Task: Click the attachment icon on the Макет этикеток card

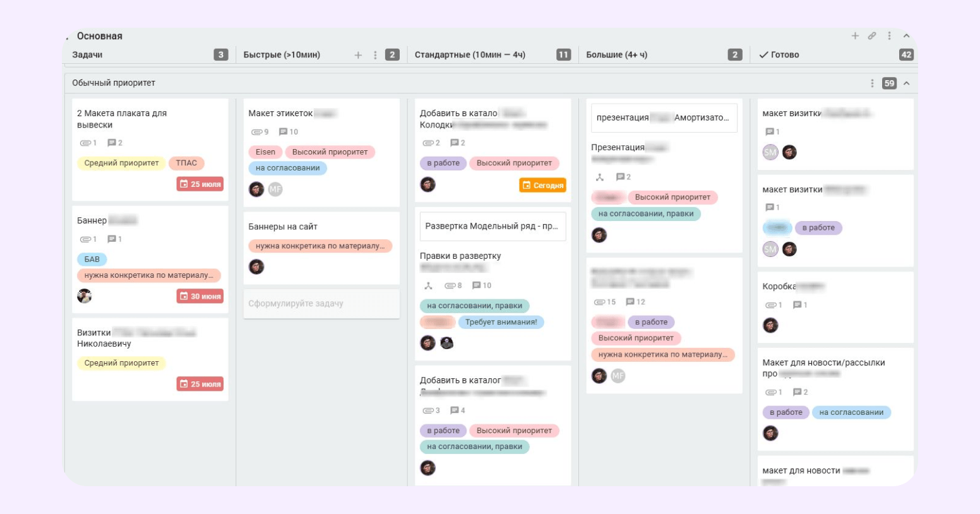Action: tap(256, 132)
